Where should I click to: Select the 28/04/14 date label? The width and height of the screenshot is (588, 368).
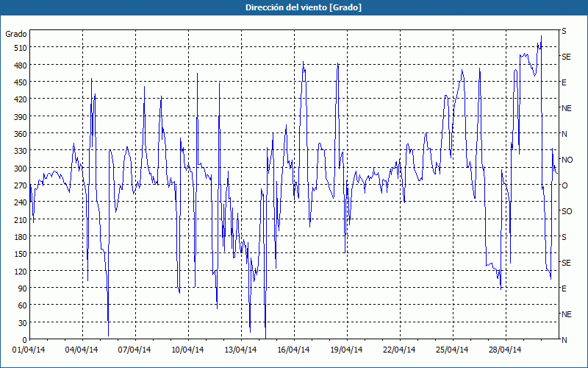pyautogui.click(x=505, y=350)
